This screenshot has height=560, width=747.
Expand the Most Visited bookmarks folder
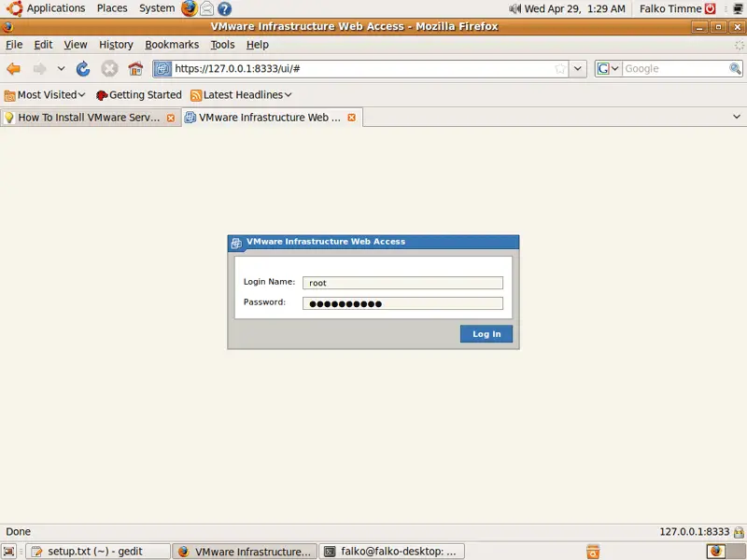45,95
